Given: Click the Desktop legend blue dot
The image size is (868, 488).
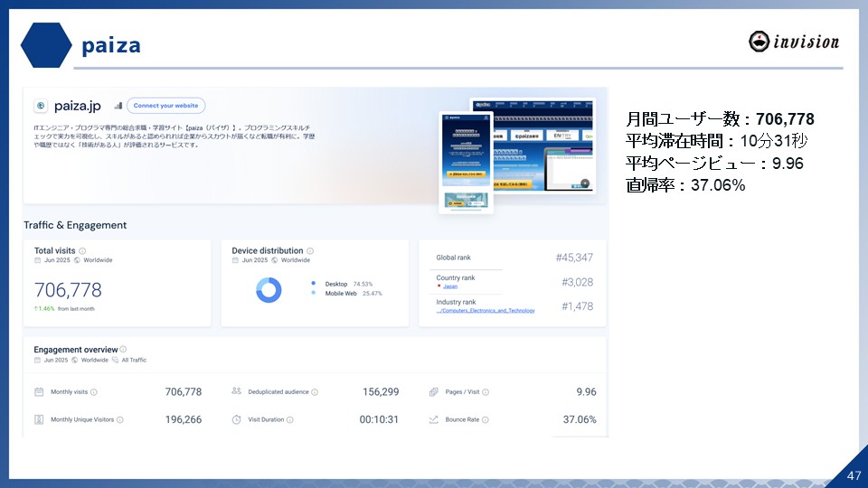Looking at the screenshot, I should (314, 283).
